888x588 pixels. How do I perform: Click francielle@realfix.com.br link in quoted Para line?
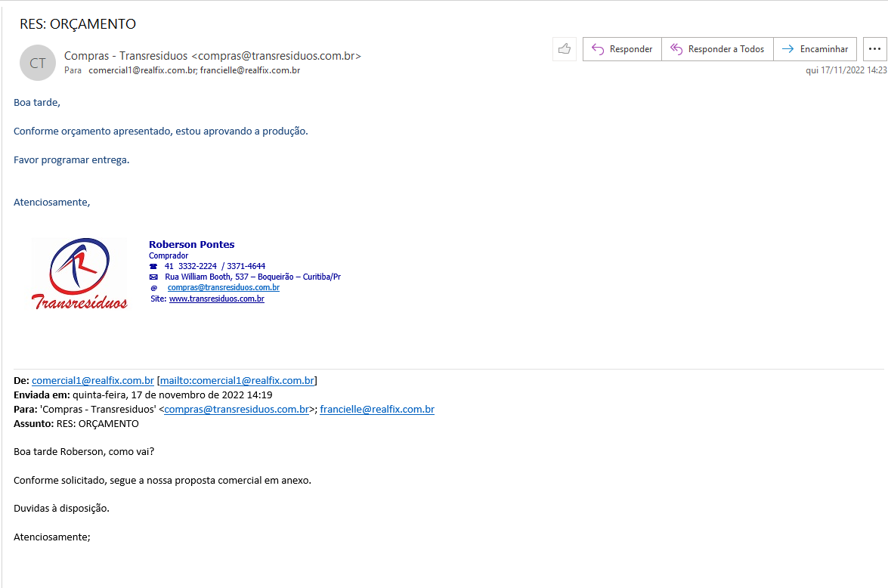376,410
